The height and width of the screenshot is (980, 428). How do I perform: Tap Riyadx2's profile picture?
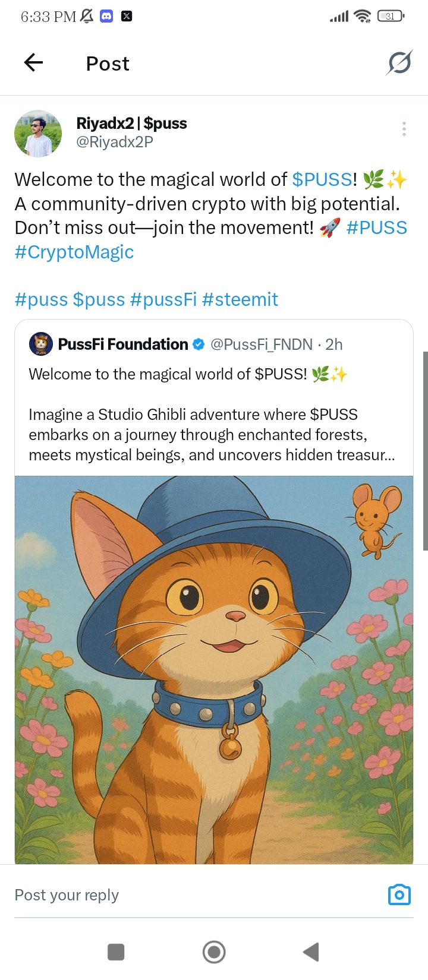point(38,134)
